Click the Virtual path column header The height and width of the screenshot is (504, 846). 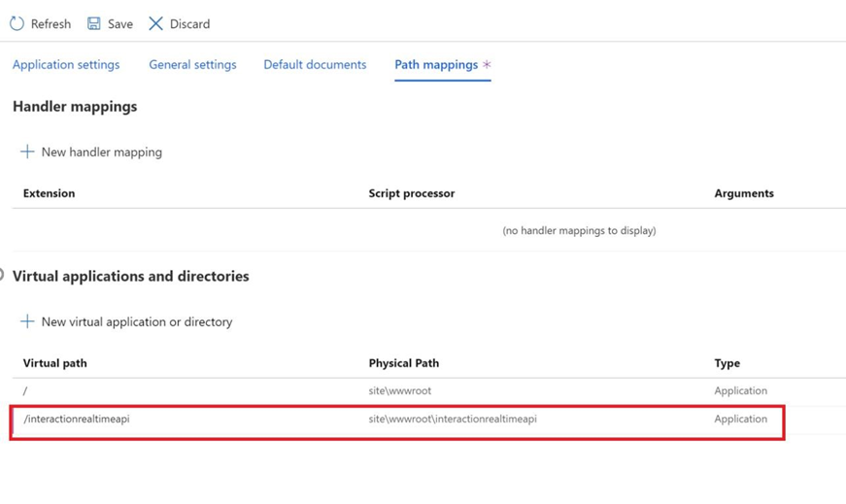tap(54, 363)
